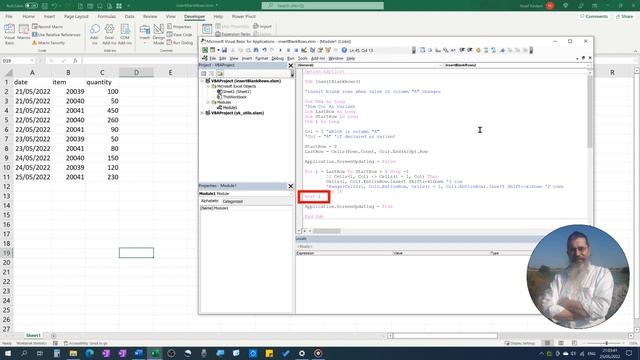Screen dimensions: 640x360
Task: Switch to the Data ribbon tab
Action: coord(129,16)
